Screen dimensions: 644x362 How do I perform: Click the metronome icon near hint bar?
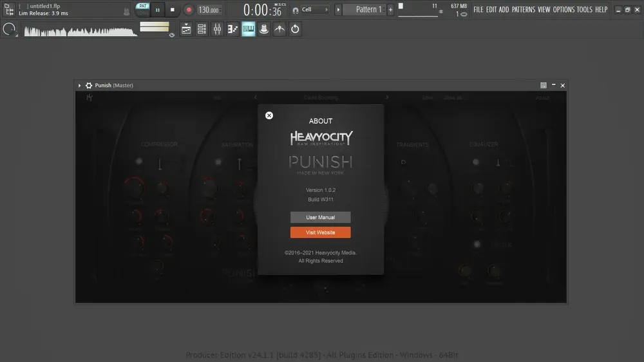point(126,12)
